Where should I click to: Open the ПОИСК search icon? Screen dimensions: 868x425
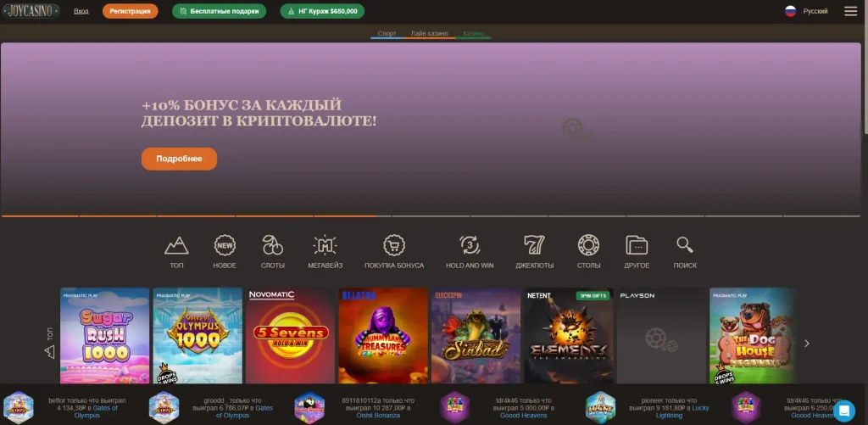coord(685,245)
